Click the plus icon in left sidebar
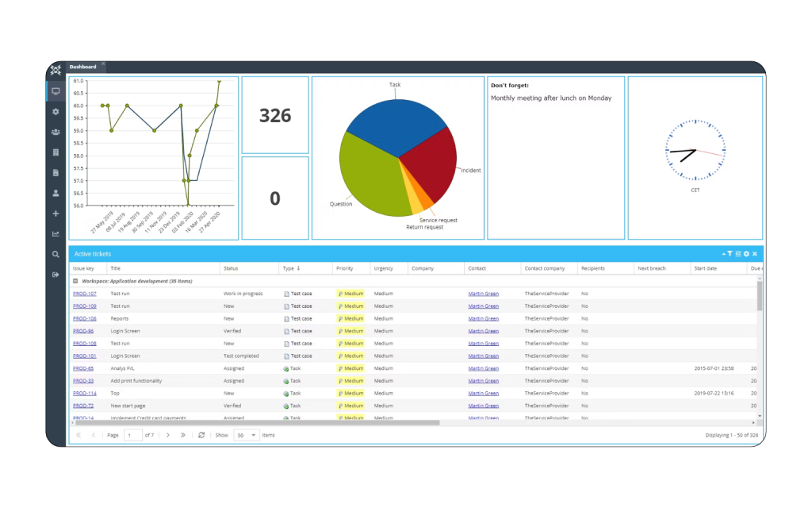Viewport: 812px width, 508px height. 56,214
